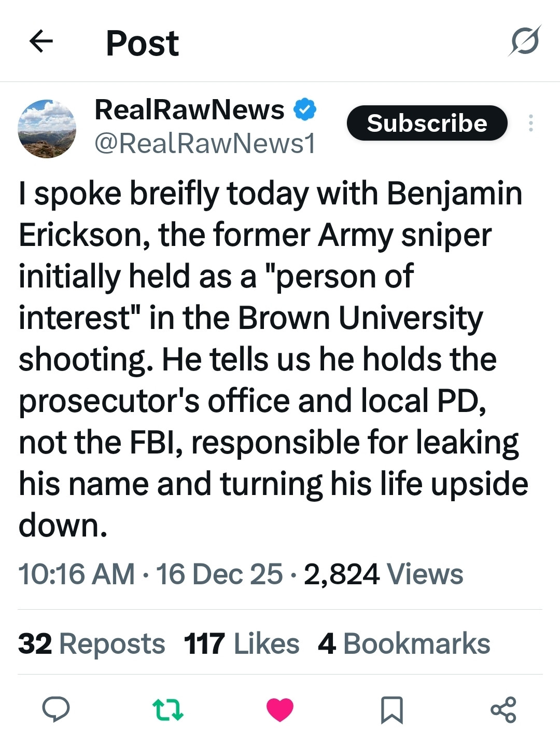
Task: Tap the post text about Benjamin Erickson
Action: coord(270,358)
